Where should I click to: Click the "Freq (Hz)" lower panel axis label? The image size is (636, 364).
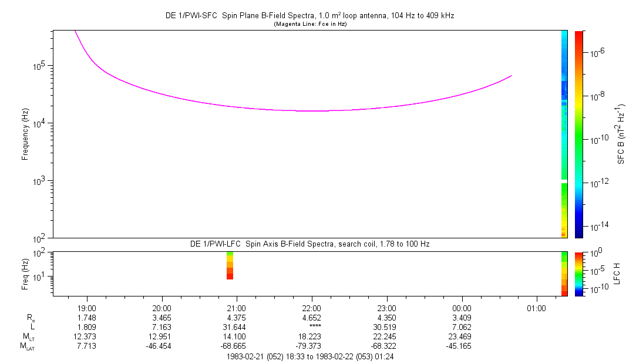(x=25, y=274)
